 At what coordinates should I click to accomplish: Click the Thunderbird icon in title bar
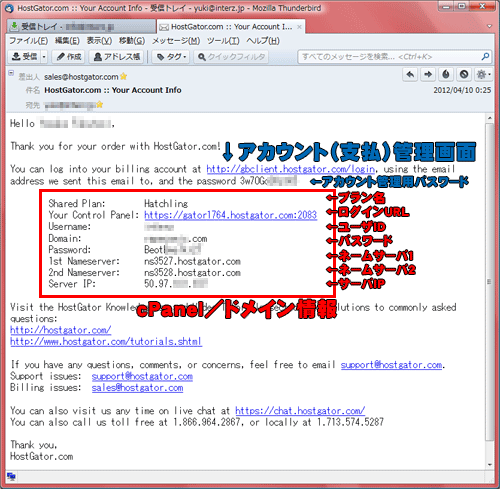click(9, 8)
